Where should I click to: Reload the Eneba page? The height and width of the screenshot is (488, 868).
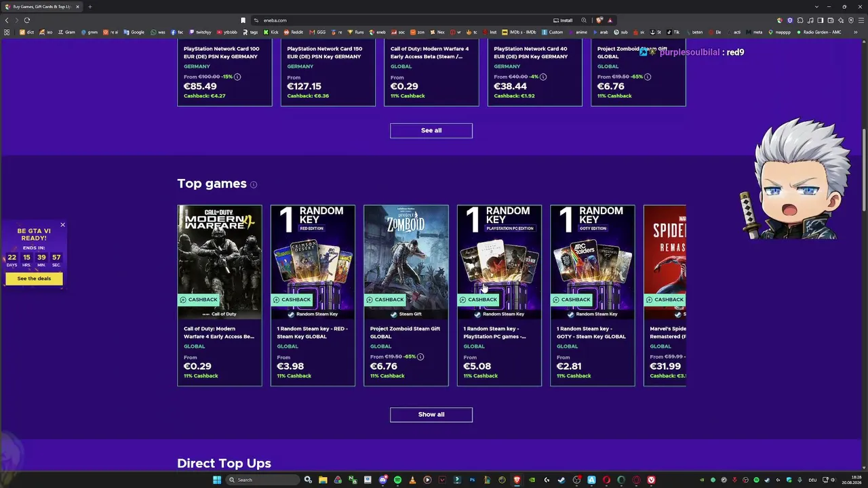[27, 20]
